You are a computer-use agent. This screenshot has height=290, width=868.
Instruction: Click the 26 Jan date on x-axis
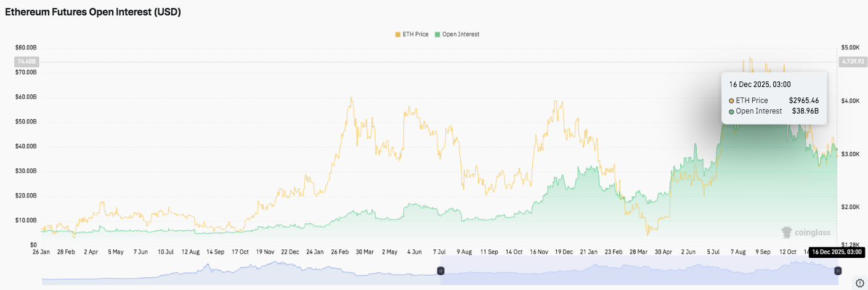click(43, 252)
